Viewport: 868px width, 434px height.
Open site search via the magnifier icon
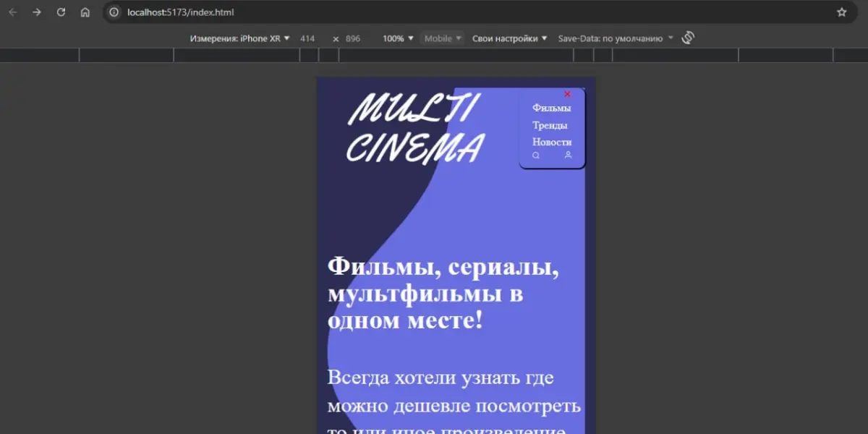click(x=535, y=155)
